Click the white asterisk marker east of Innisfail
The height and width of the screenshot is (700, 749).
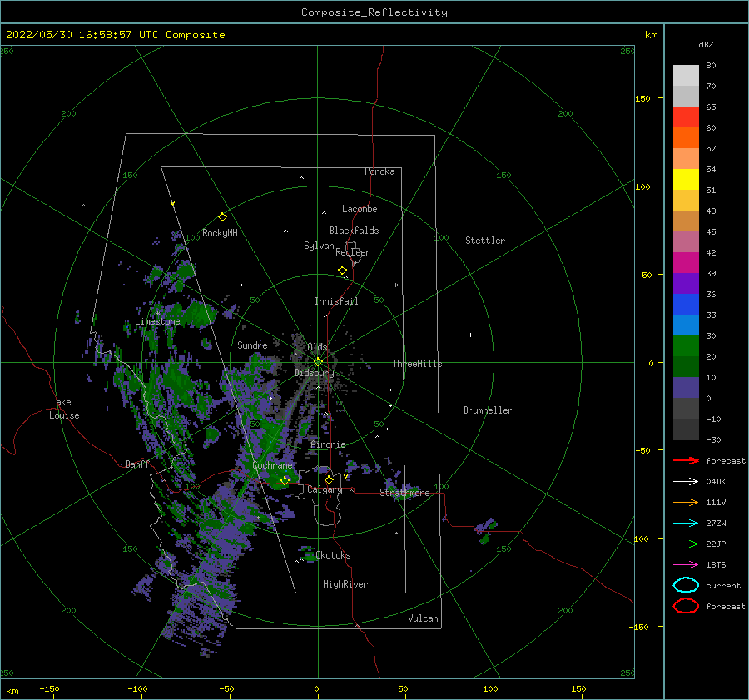click(x=395, y=285)
